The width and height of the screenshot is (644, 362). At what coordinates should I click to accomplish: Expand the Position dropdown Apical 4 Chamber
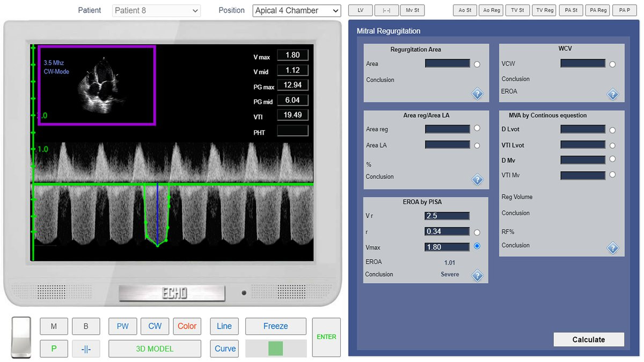pos(297,11)
